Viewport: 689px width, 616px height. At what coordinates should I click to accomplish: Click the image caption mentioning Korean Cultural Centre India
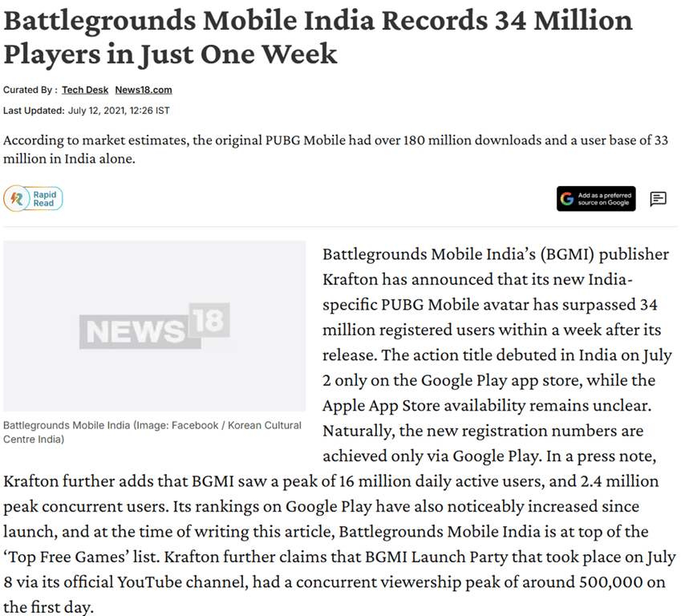tap(152, 432)
